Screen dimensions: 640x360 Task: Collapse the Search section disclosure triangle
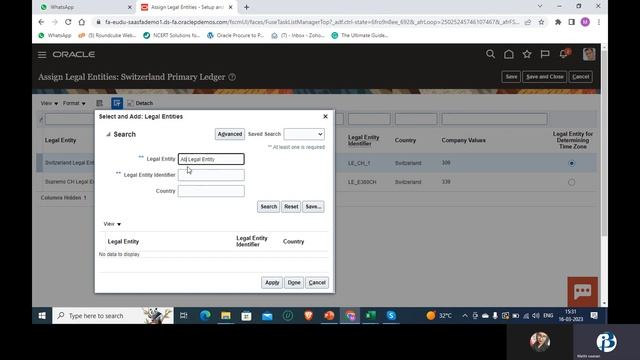tap(108, 134)
